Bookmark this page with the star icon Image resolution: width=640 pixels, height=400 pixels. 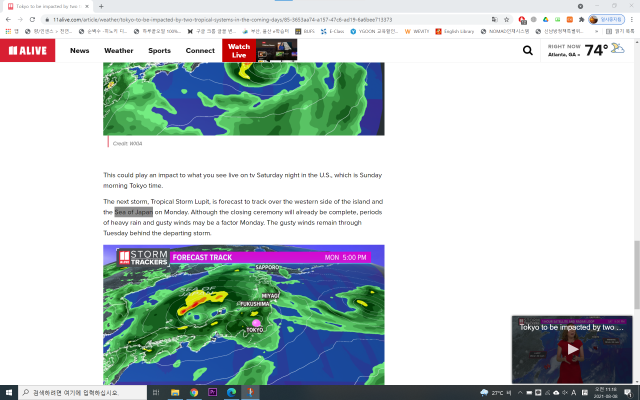508,19
